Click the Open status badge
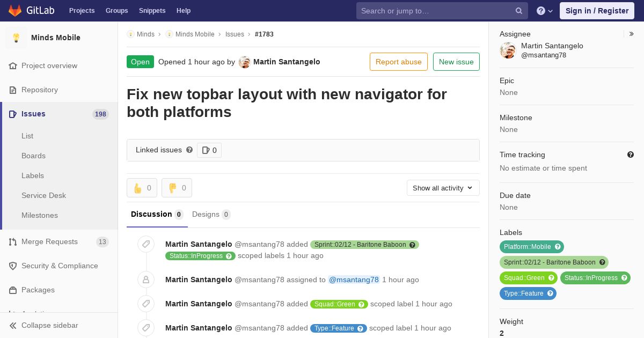The width and height of the screenshot is (644, 338). (x=140, y=62)
